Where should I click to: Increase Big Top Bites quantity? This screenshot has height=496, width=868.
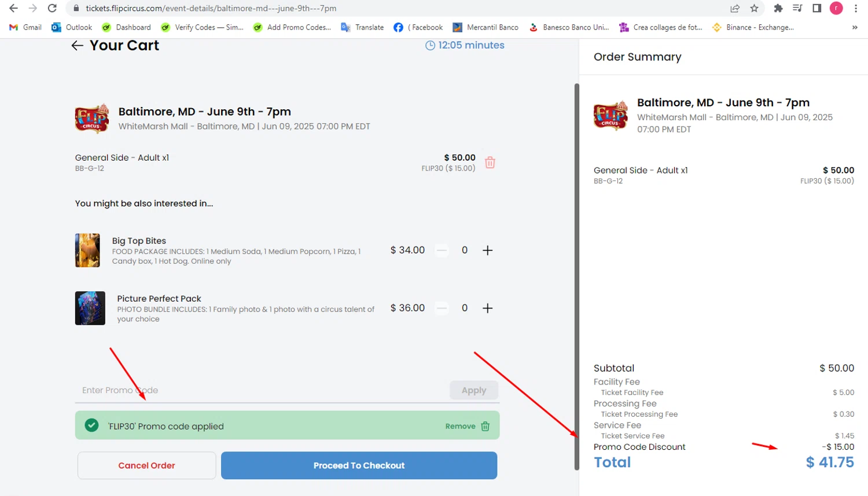pos(488,250)
